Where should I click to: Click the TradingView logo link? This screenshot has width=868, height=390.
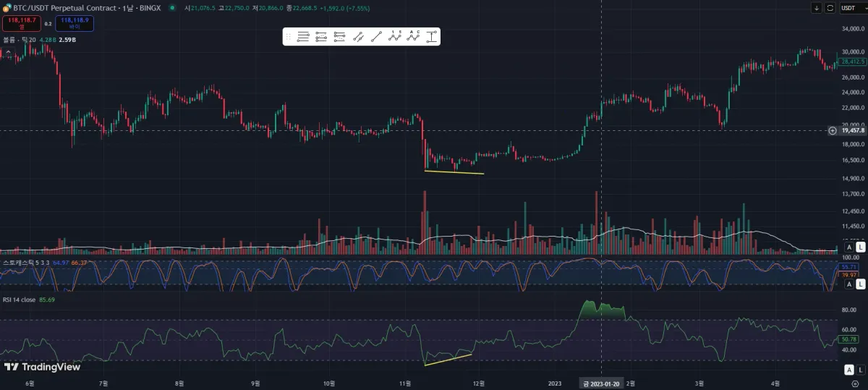(42, 367)
